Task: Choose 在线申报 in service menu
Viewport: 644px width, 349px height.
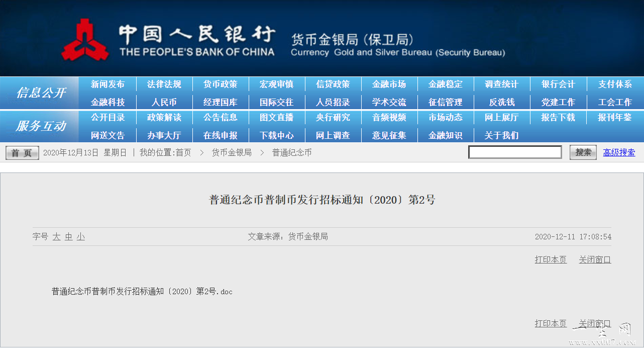Action: tap(220, 135)
